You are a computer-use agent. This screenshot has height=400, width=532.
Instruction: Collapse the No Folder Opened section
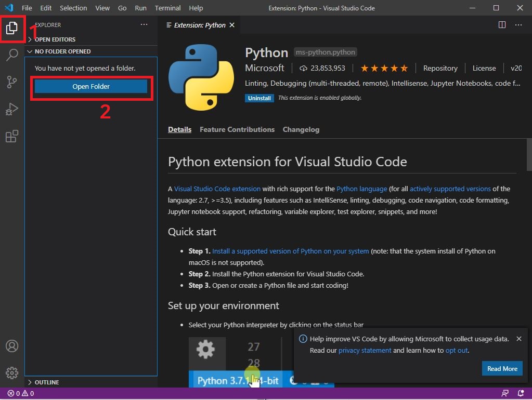click(59, 51)
